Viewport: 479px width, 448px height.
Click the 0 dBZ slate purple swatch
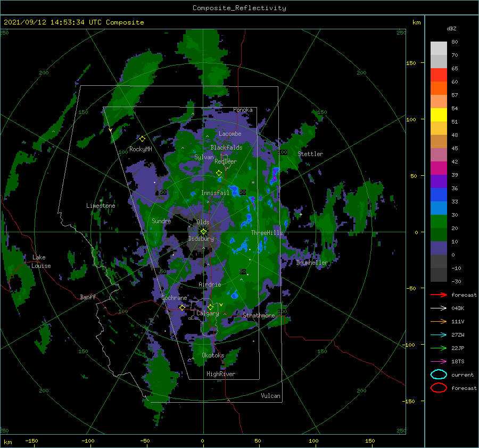439,248
